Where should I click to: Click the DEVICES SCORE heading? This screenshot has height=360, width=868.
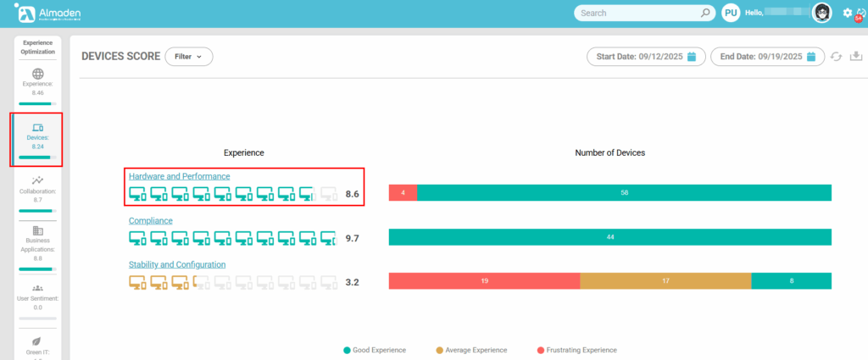point(120,57)
